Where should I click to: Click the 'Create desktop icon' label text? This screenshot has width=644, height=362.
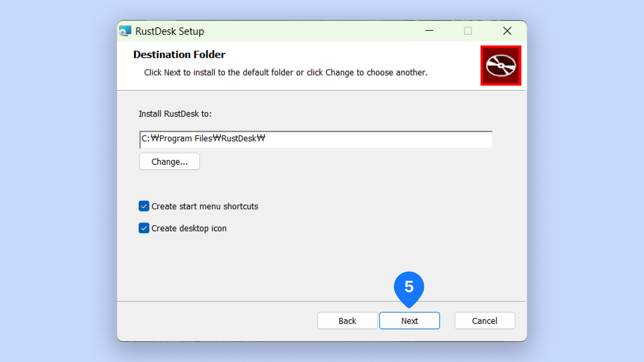click(x=189, y=228)
